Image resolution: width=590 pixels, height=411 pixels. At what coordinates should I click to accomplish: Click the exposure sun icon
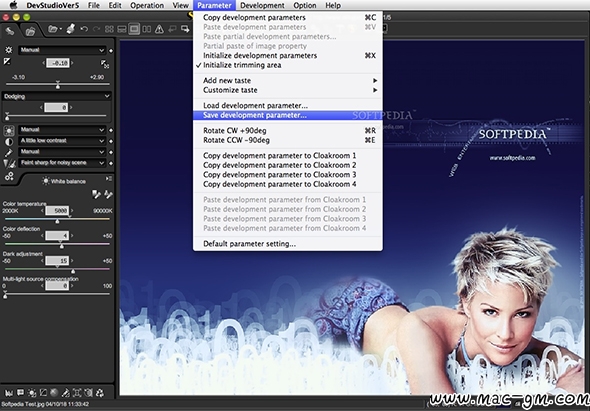pos(8,50)
